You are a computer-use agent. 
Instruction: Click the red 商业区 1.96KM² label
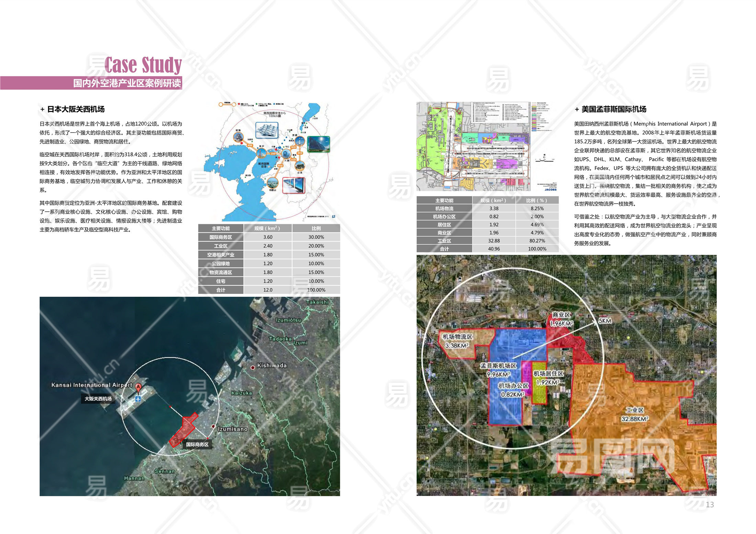pyautogui.click(x=561, y=319)
